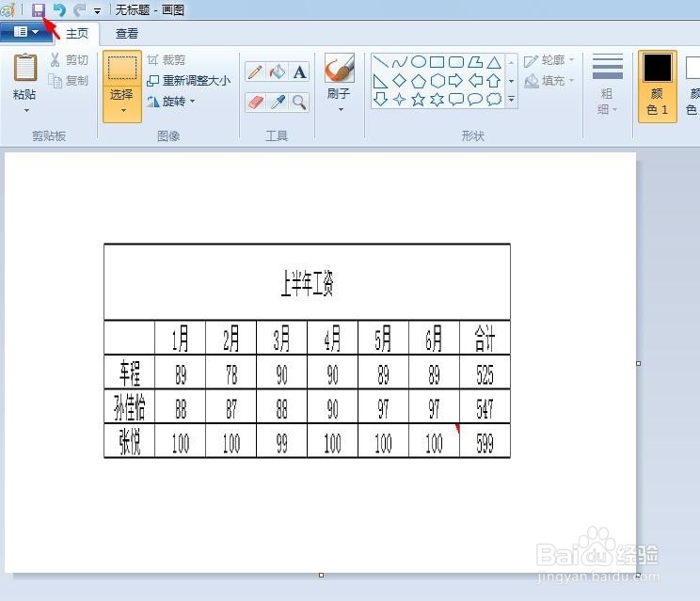Undo the last action
700x601 pixels.
pos(59,9)
